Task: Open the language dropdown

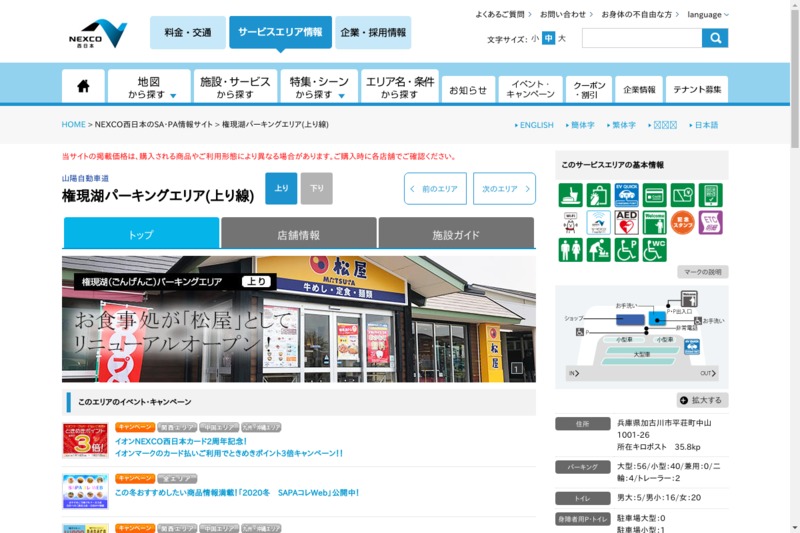Action: (x=708, y=15)
